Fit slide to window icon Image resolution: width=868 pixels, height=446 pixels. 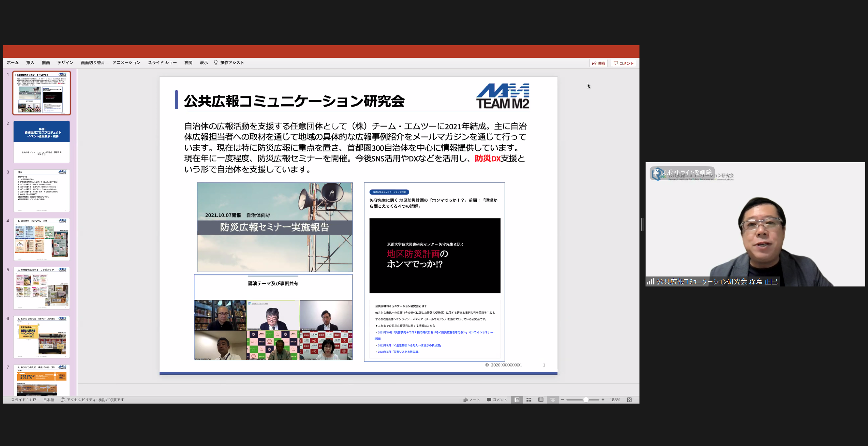[x=629, y=400]
